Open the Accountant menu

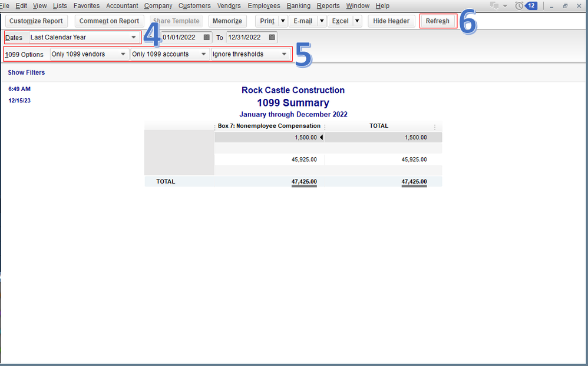click(122, 6)
